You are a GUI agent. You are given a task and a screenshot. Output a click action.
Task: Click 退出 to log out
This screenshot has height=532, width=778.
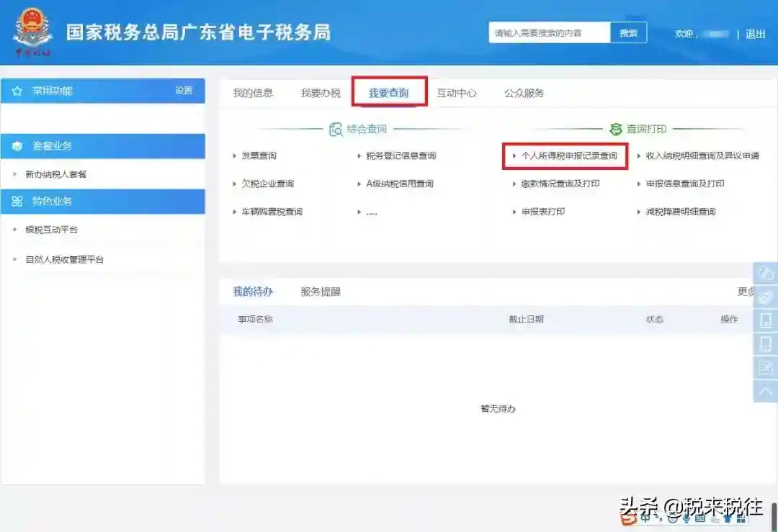click(x=755, y=34)
